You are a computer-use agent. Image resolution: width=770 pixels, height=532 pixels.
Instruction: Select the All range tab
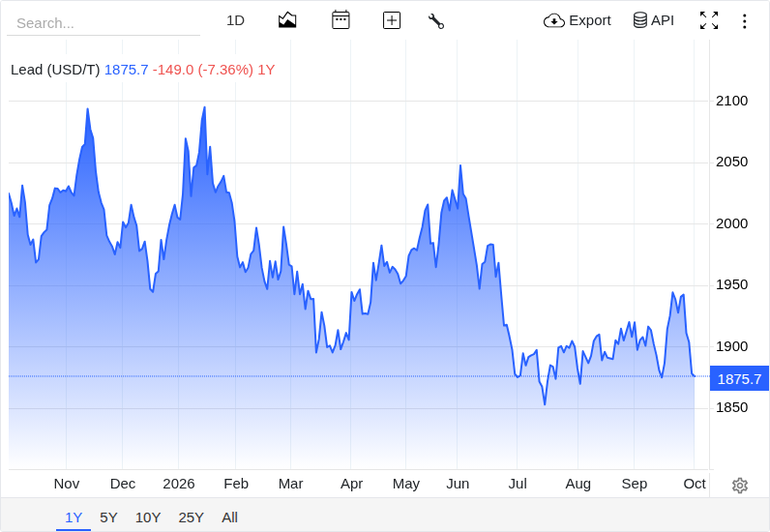point(229,517)
